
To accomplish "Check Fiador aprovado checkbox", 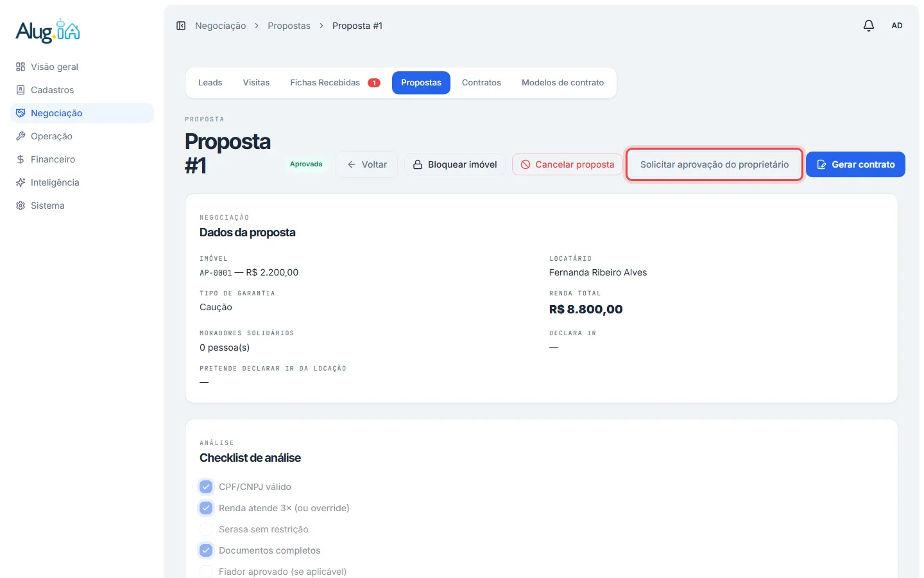I will click(206, 572).
